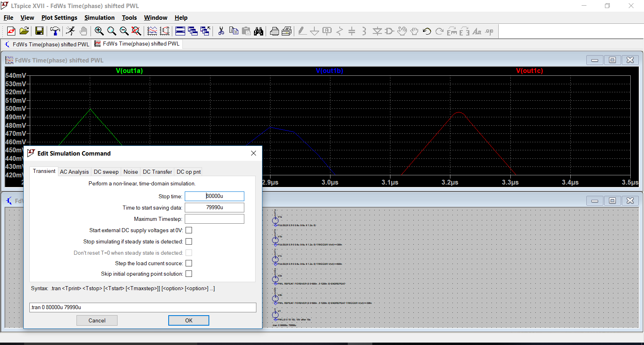The width and height of the screenshot is (644, 345).
Task: Click the binoculars Find icon
Action: pos(258,31)
